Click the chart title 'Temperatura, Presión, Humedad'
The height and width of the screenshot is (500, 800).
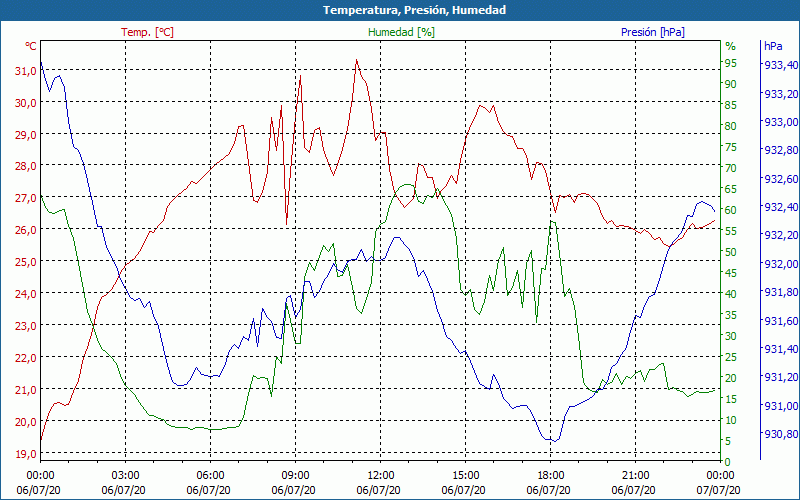tap(414, 10)
